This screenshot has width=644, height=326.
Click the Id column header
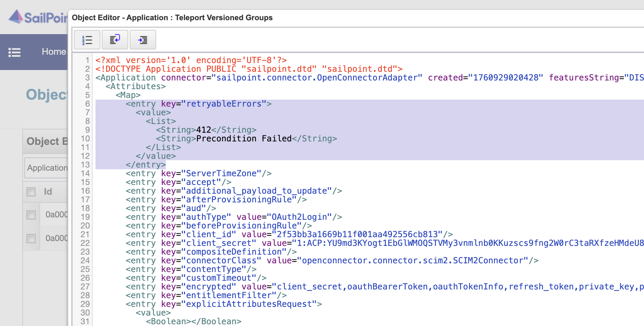coord(48,192)
